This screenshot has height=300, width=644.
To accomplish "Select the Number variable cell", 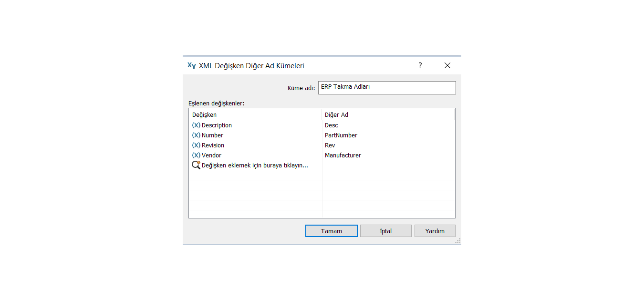I will pyautogui.click(x=256, y=135).
